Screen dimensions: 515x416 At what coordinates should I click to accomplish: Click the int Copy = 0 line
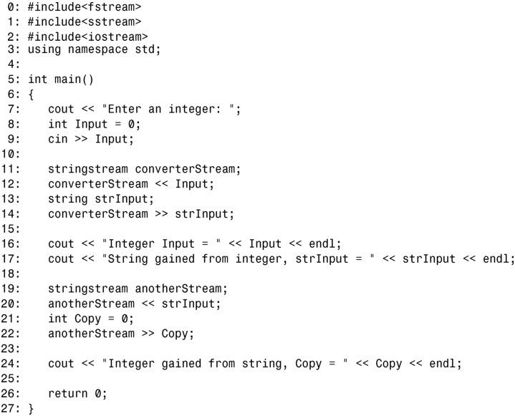[x=91, y=319]
